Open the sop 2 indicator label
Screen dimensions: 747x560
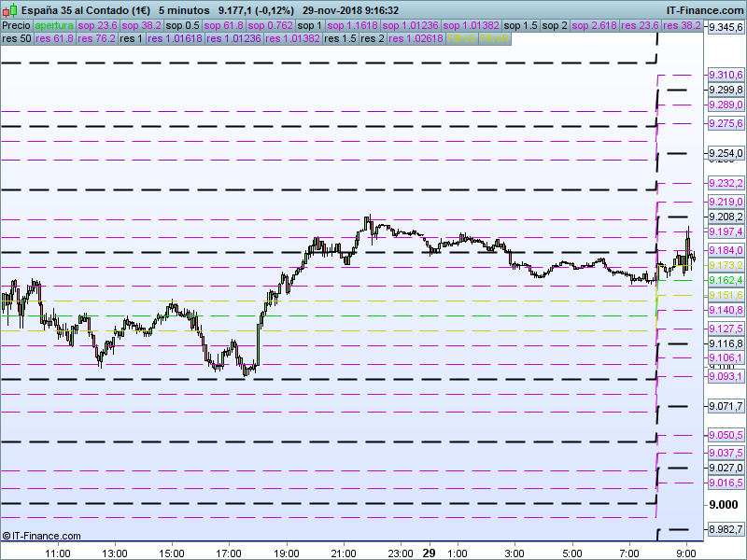(x=555, y=26)
